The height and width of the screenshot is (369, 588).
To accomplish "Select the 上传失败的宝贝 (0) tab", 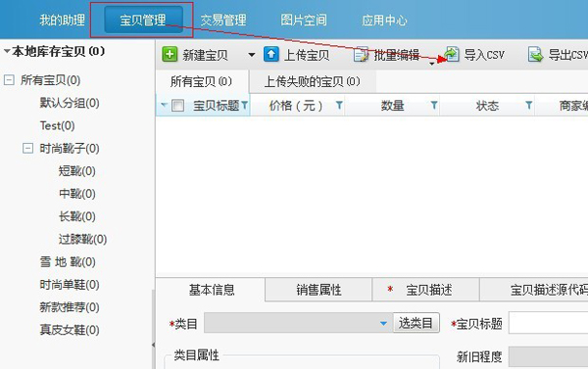I will click(313, 81).
